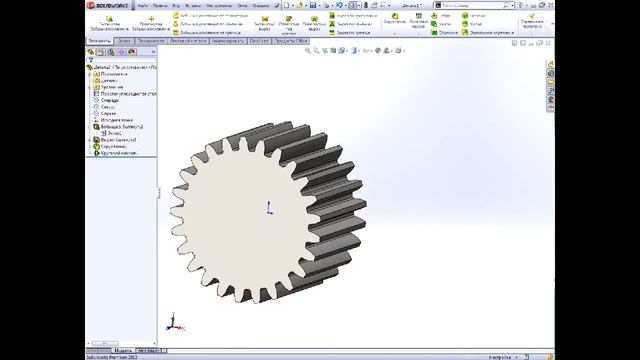Select the Draft tool in the ribbon
Screen dimensions: 640x360
point(441,24)
